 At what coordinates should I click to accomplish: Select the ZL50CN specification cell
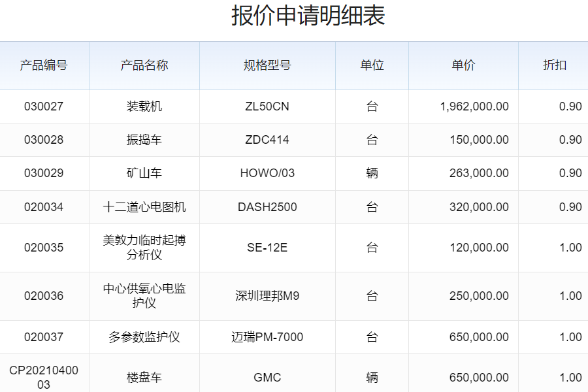click(x=267, y=106)
